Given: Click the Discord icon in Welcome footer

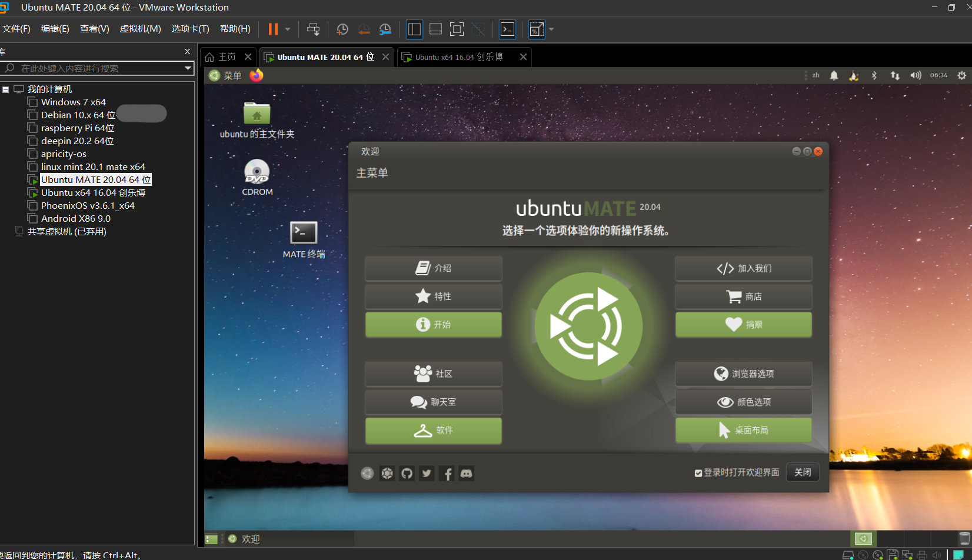Looking at the screenshot, I should point(466,474).
